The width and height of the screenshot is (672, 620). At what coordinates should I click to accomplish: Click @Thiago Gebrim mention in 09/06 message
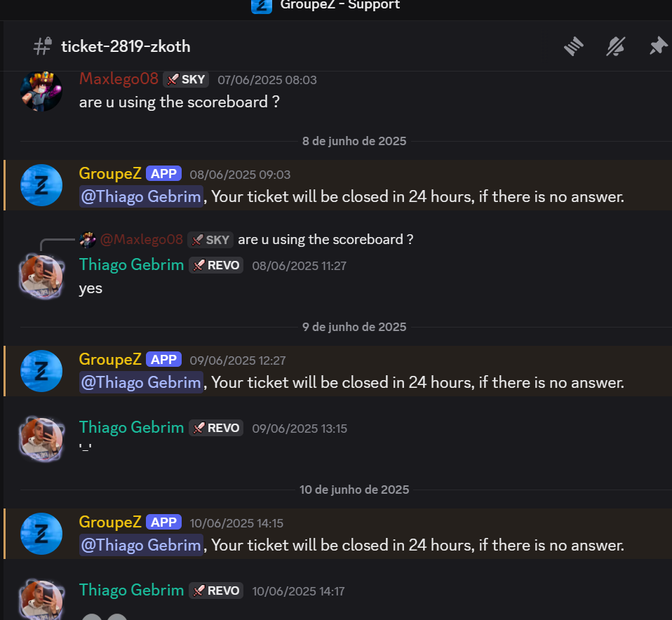(x=141, y=382)
